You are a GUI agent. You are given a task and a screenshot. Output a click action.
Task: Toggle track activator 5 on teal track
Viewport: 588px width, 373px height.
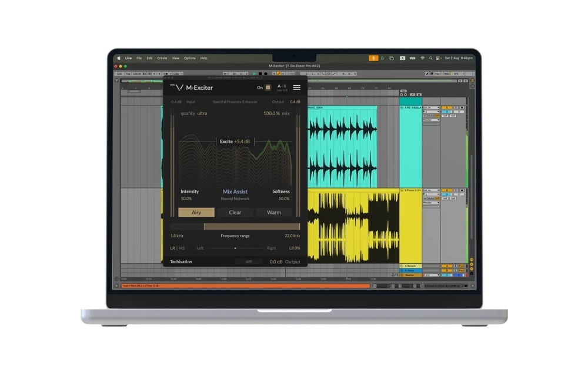(x=447, y=107)
